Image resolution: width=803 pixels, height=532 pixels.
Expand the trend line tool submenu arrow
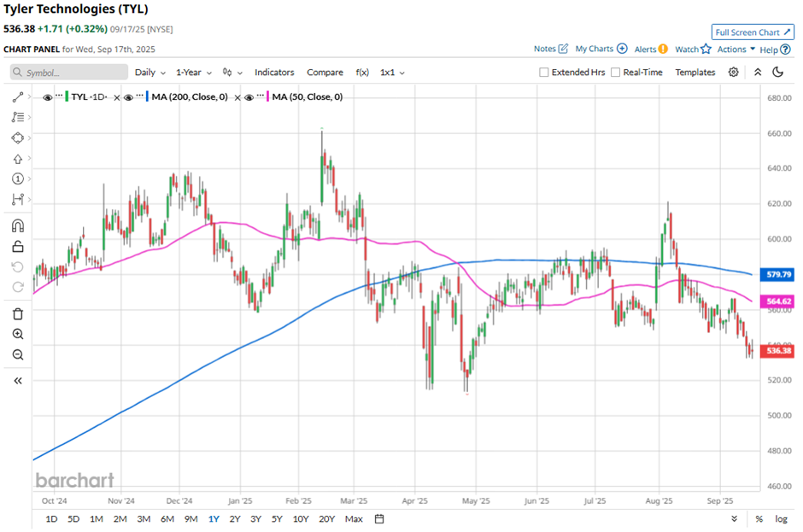coord(29,96)
